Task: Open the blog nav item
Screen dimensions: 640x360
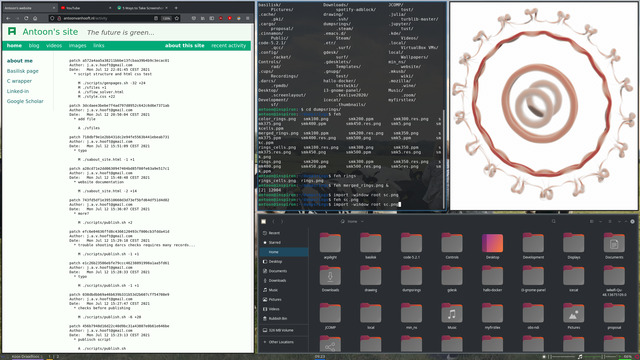Action: click(x=34, y=46)
